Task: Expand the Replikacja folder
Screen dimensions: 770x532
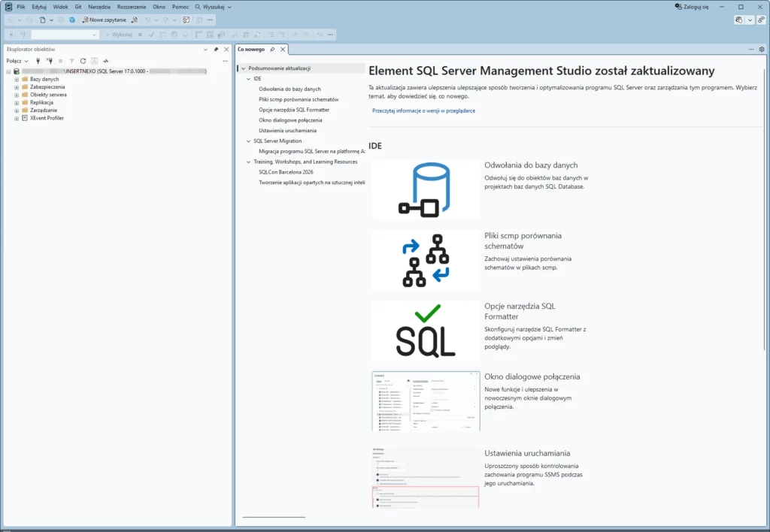Action: click(17, 103)
